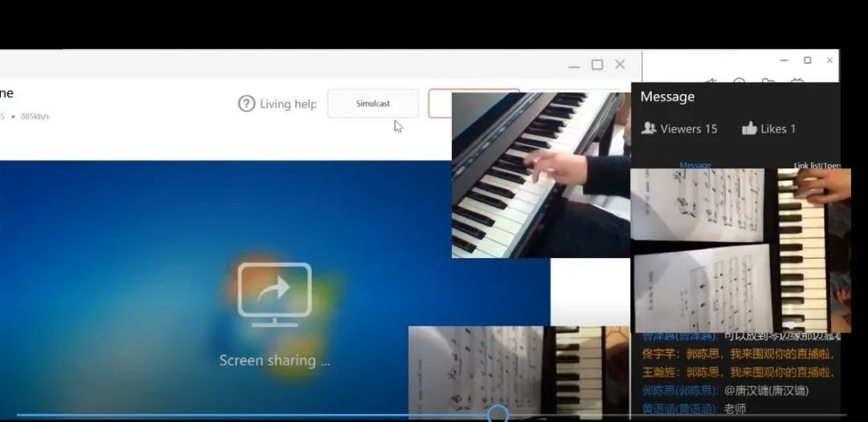Click the Screen sharing monitor icon
Image resolution: width=868 pixels, height=422 pixels.
click(x=275, y=294)
